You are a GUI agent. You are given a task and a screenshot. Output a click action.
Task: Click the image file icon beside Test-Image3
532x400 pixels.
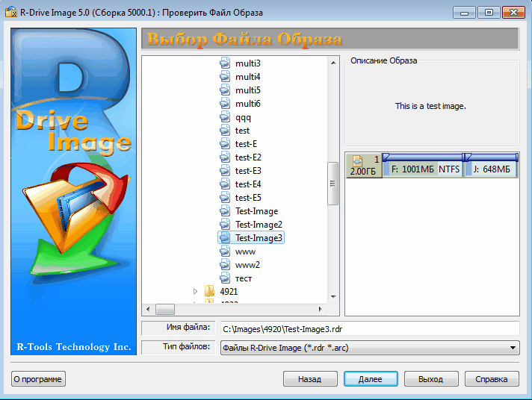[225, 238]
